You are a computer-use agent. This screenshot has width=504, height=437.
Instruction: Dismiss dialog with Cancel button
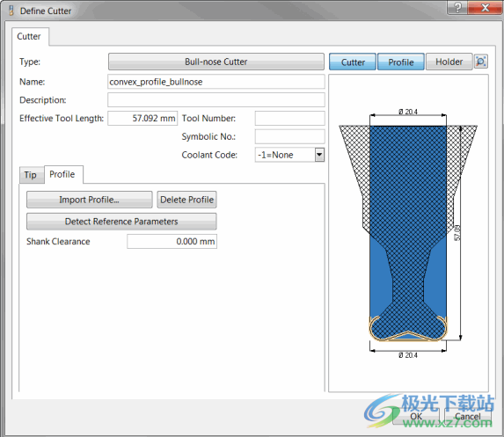click(468, 417)
